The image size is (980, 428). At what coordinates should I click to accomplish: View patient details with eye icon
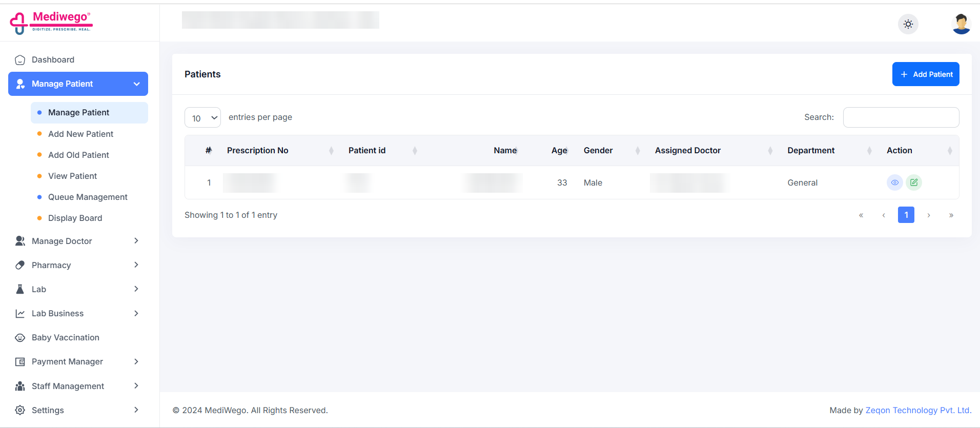[894, 182]
